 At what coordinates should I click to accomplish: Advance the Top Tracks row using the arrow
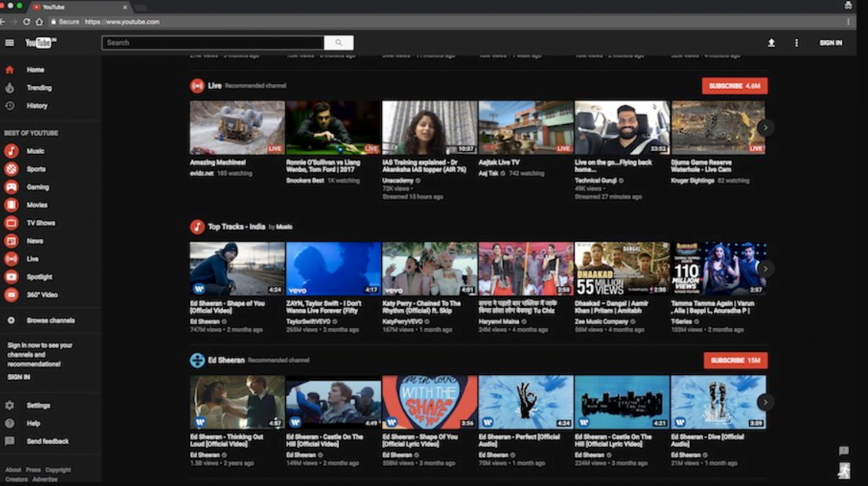tap(764, 268)
